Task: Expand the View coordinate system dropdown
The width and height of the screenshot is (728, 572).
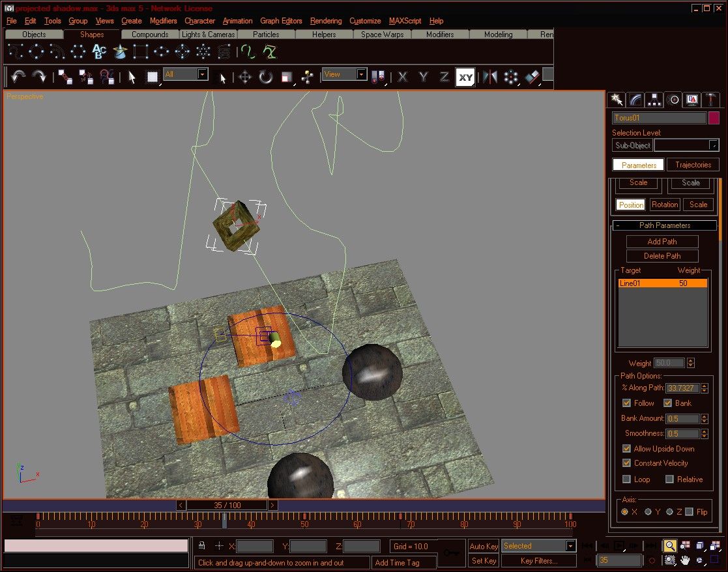Action: point(345,74)
